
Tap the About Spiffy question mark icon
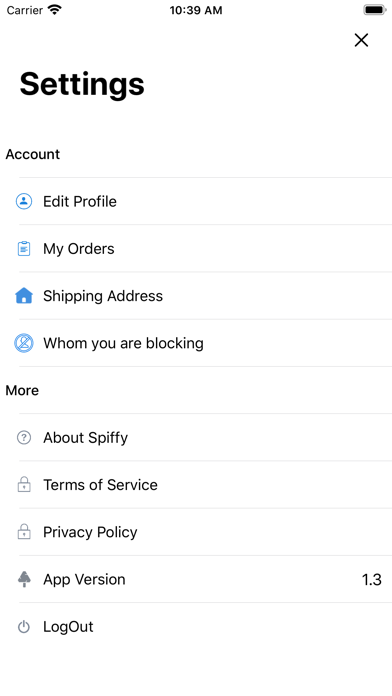24,438
